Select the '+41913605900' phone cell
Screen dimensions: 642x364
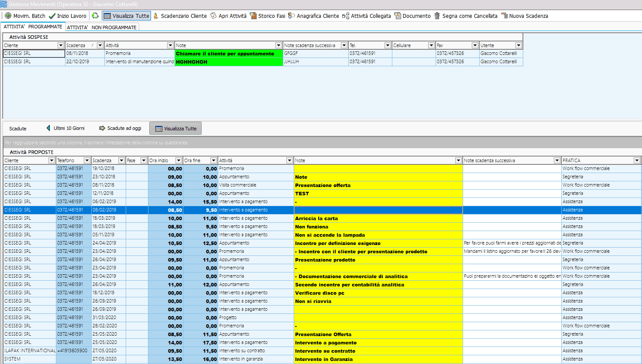pos(73,350)
